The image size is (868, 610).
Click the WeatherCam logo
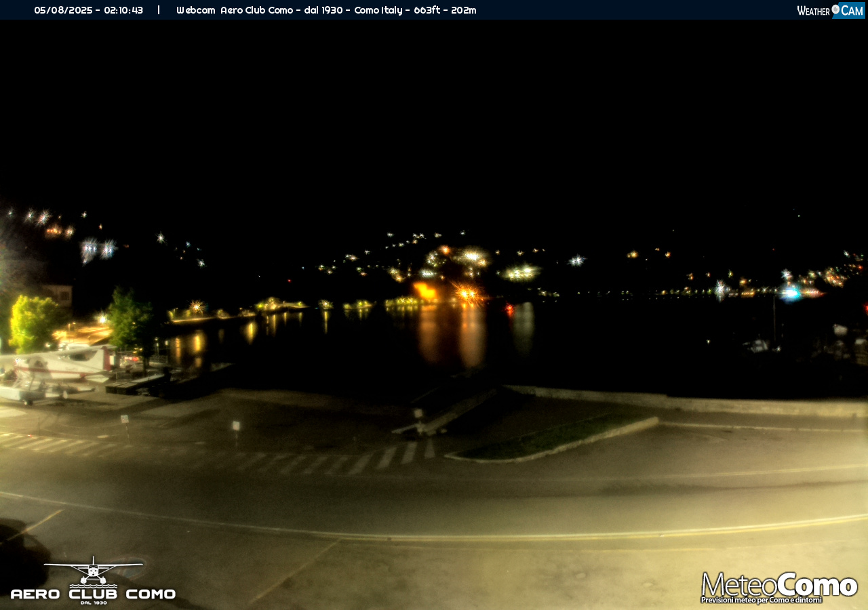[x=831, y=10]
